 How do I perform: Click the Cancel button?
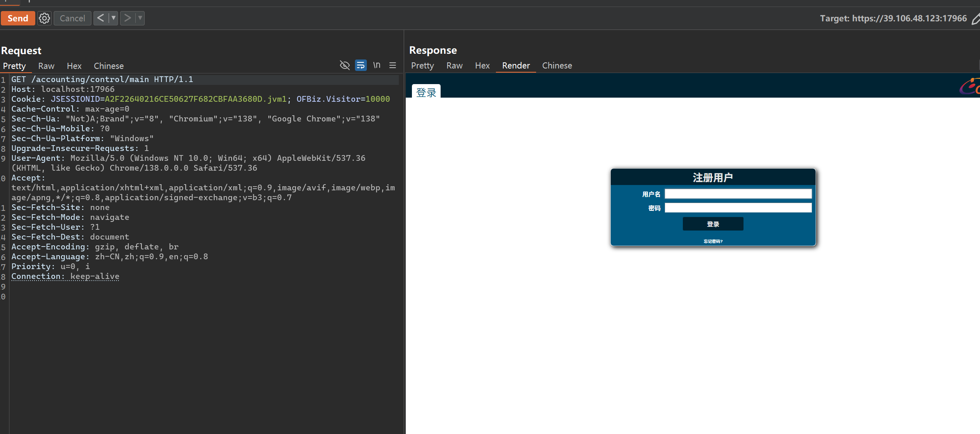pos(73,18)
